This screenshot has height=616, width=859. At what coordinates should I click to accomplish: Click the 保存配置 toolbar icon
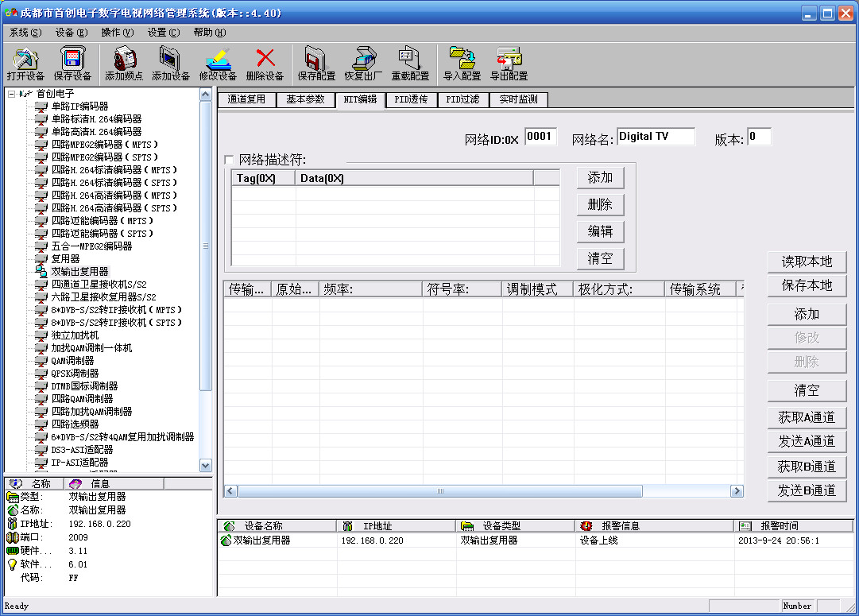coord(316,59)
